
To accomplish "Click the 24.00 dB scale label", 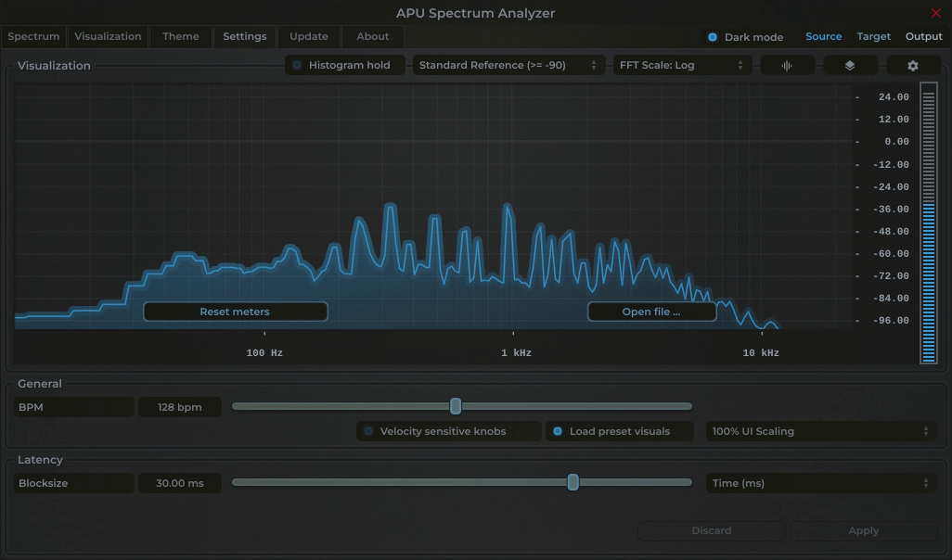I will 894,97.
